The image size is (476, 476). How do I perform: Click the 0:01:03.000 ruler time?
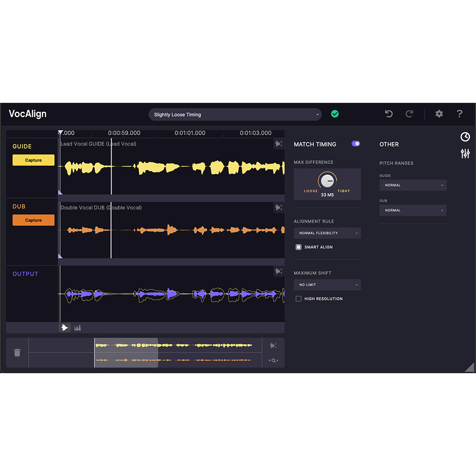click(x=256, y=133)
